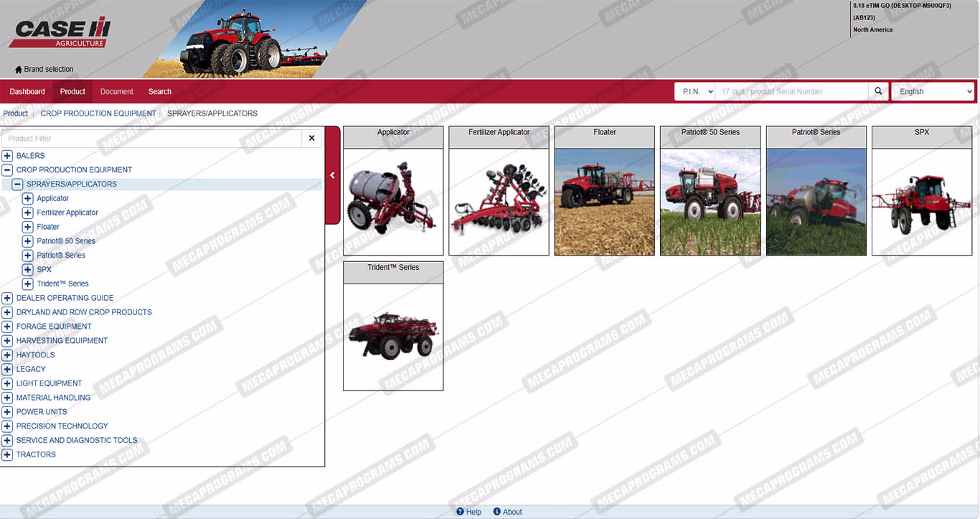Open the About info icon

(496, 512)
